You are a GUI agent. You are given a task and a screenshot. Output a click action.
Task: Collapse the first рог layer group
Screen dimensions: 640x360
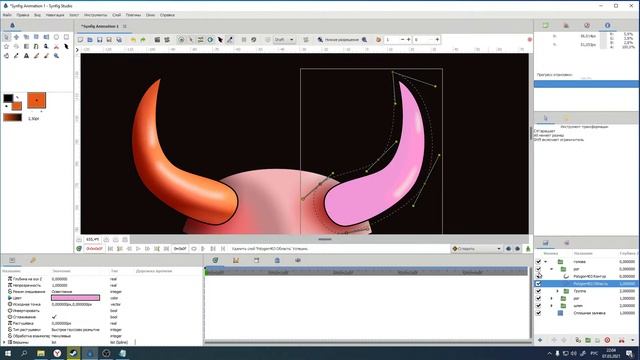point(551,269)
